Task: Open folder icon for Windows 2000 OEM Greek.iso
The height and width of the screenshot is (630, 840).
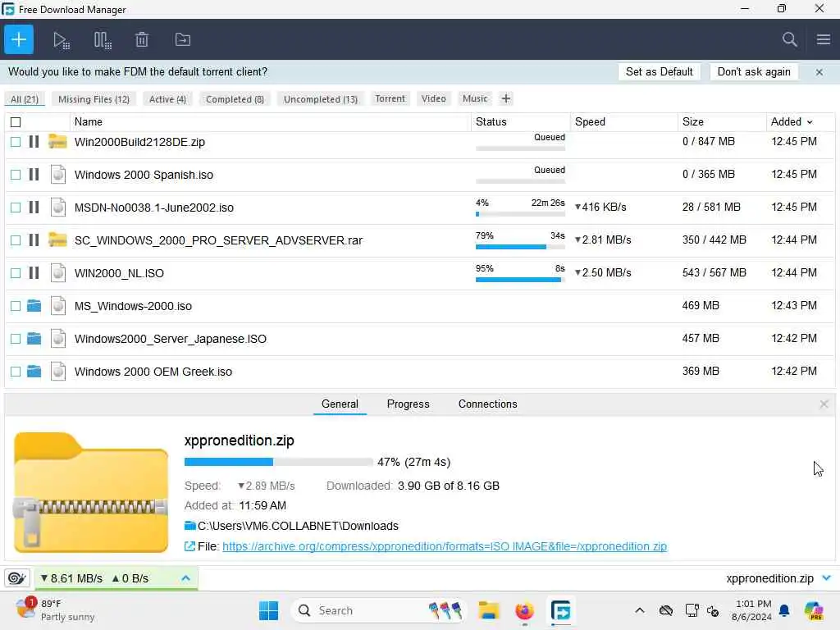Action: point(34,372)
